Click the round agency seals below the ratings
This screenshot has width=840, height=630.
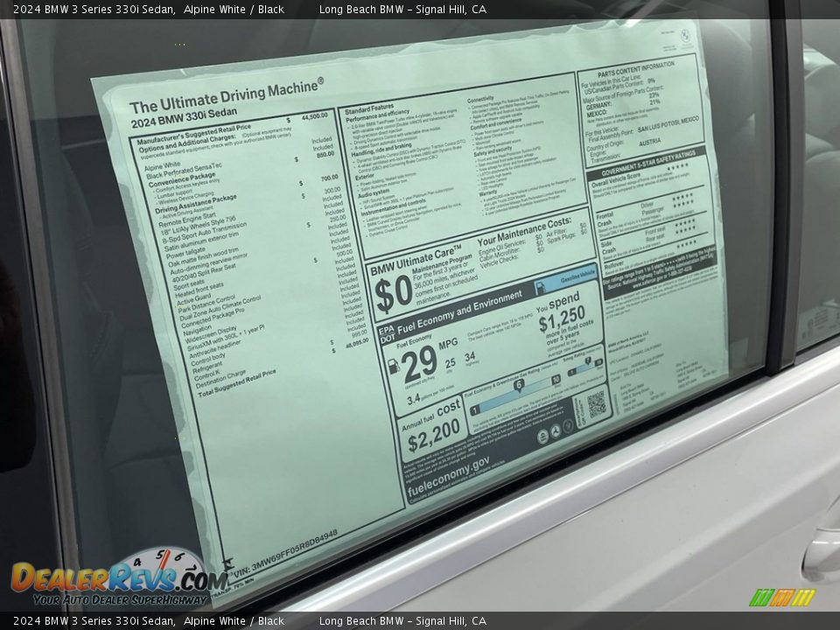point(555,433)
